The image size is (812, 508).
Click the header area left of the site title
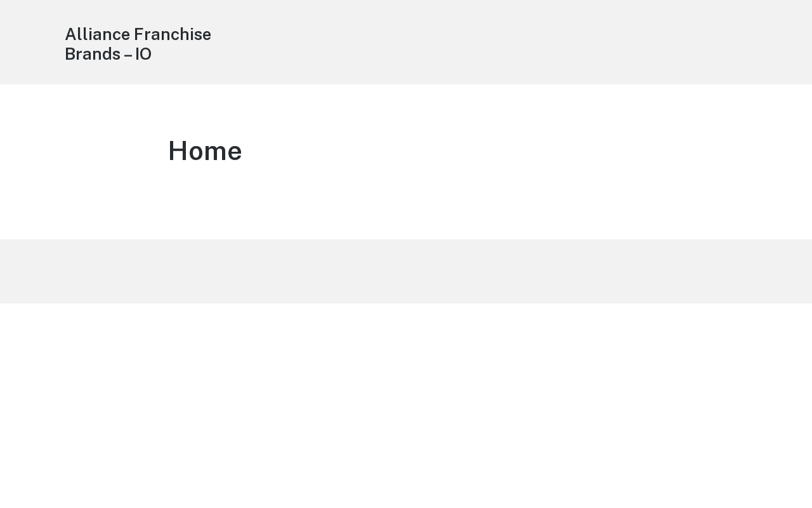pyautogui.click(x=32, y=42)
